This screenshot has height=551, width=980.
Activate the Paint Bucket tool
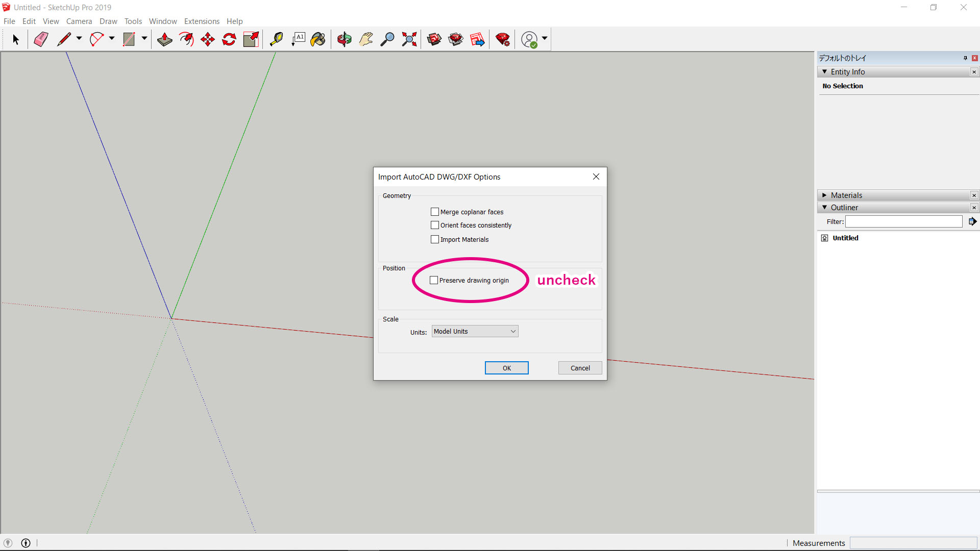pyautogui.click(x=318, y=39)
